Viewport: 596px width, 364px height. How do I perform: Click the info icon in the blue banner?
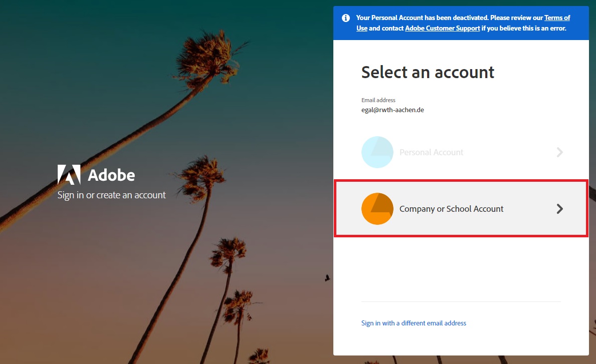[346, 18]
